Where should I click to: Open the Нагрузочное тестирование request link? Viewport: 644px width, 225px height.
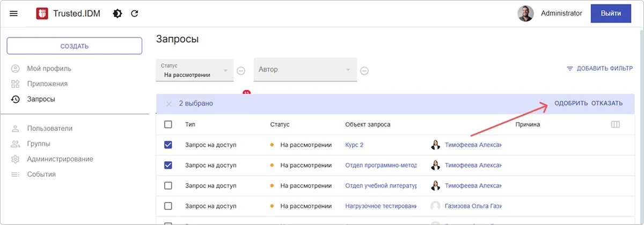(381, 206)
